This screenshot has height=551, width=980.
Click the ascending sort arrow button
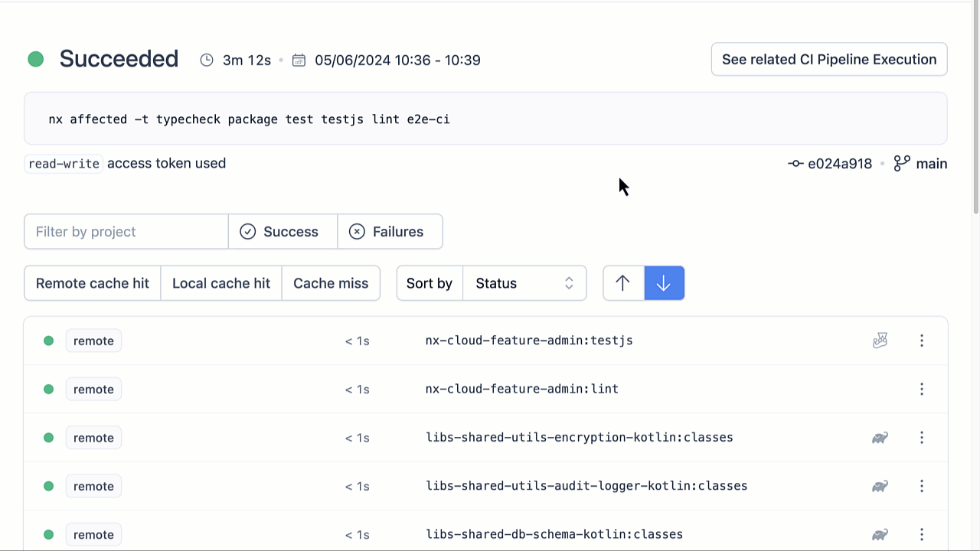point(623,283)
